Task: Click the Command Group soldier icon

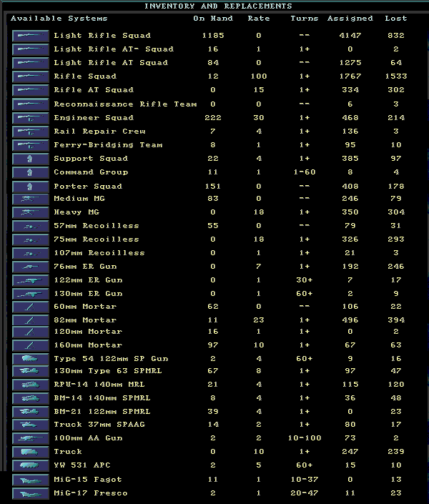Action: coord(31,172)
